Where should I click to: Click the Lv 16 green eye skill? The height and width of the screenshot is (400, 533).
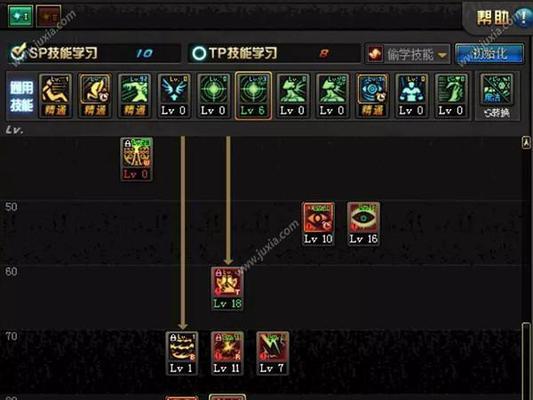click(x=363, y=224)
